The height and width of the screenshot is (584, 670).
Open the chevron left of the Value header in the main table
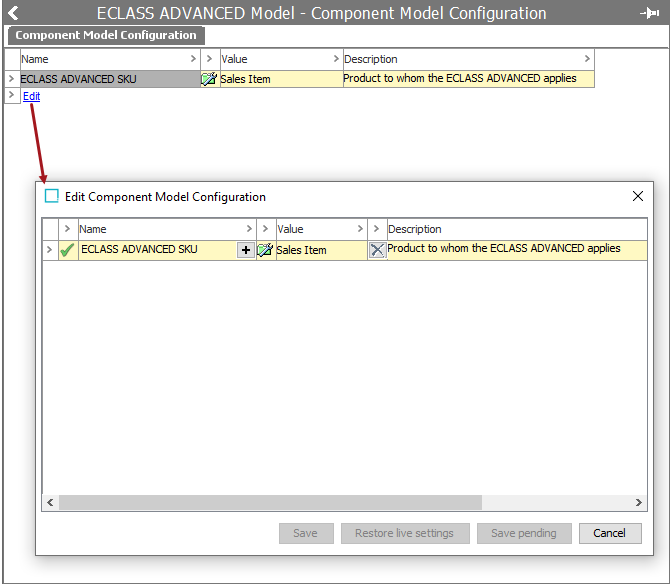click(x=209, y=59)
